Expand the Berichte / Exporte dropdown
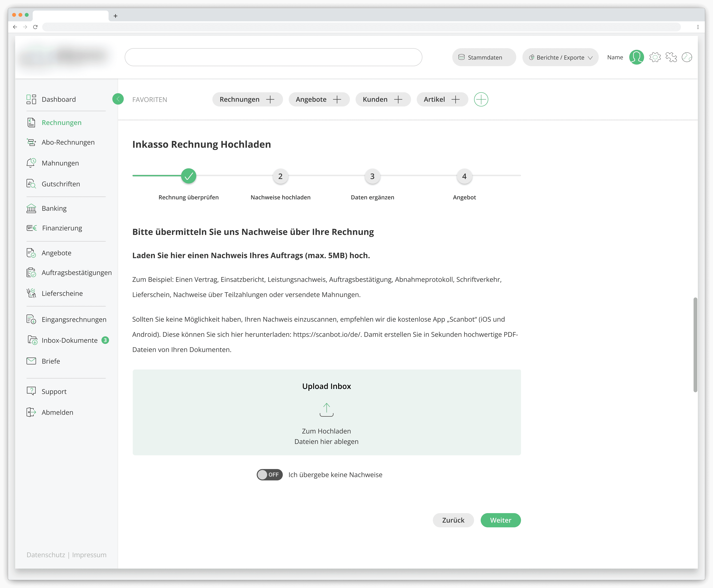Image resolution: width=713 pixels, height=588 pixels. click(x=560, y=57)
